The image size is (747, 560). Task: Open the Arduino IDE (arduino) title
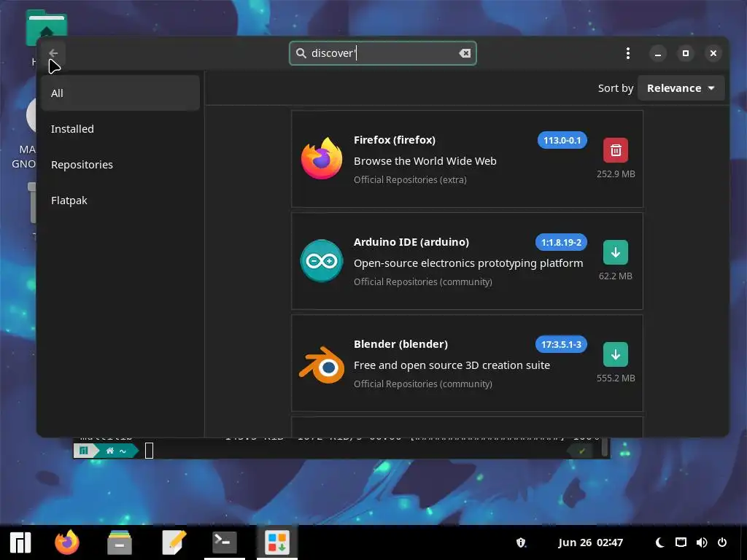(x=411, y=242)
